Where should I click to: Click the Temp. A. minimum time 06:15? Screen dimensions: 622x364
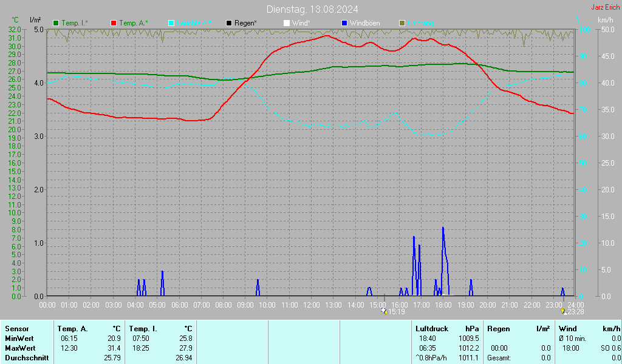(x=69, y=339)
